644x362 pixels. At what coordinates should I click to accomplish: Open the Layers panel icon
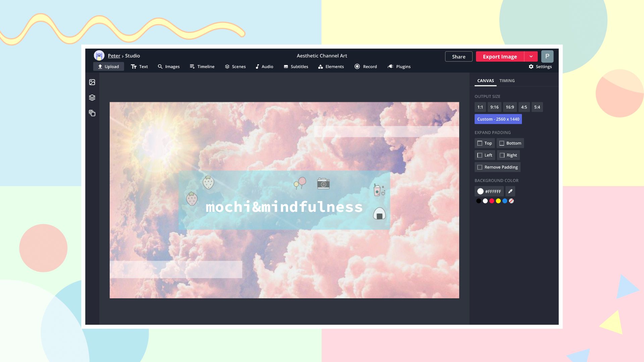pos(92,97)
